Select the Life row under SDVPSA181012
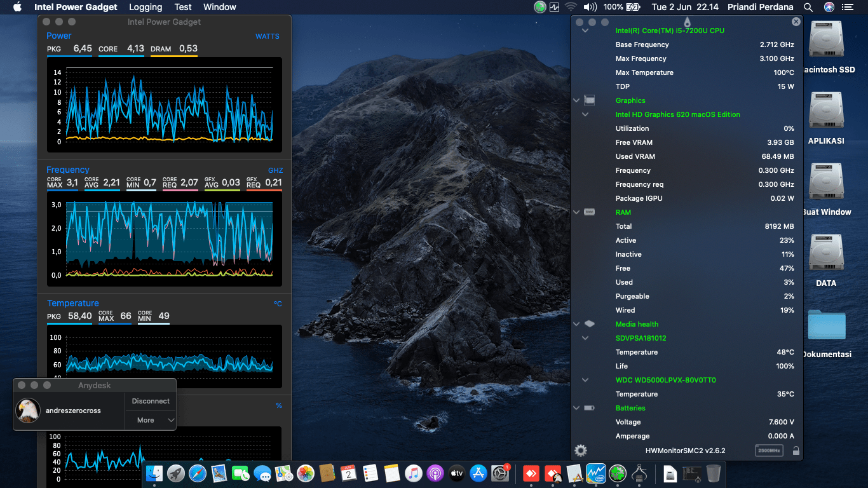 click(x=687, y=366)
